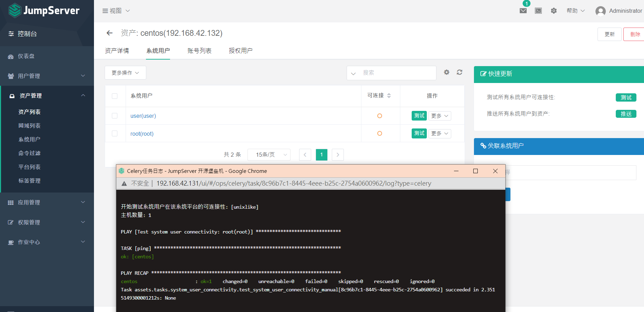Click the 资产管理 inbox icon

click(x=12, y=96)
